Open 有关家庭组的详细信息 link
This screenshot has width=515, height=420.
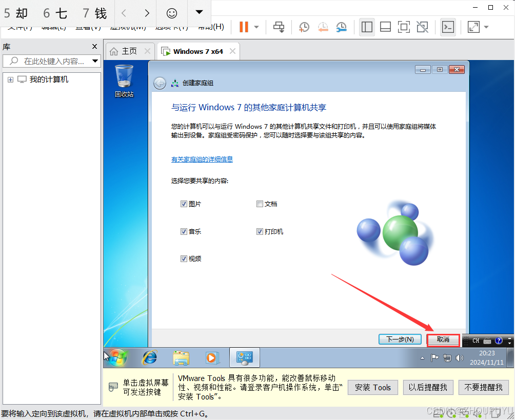coord(202,159)
